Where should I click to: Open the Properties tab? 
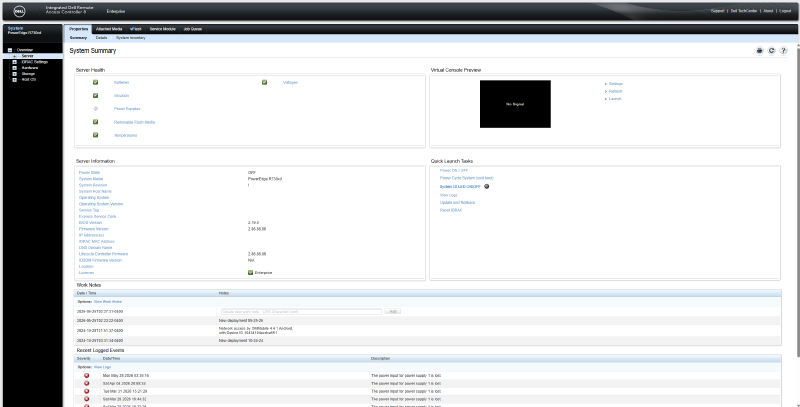(79, 29)
